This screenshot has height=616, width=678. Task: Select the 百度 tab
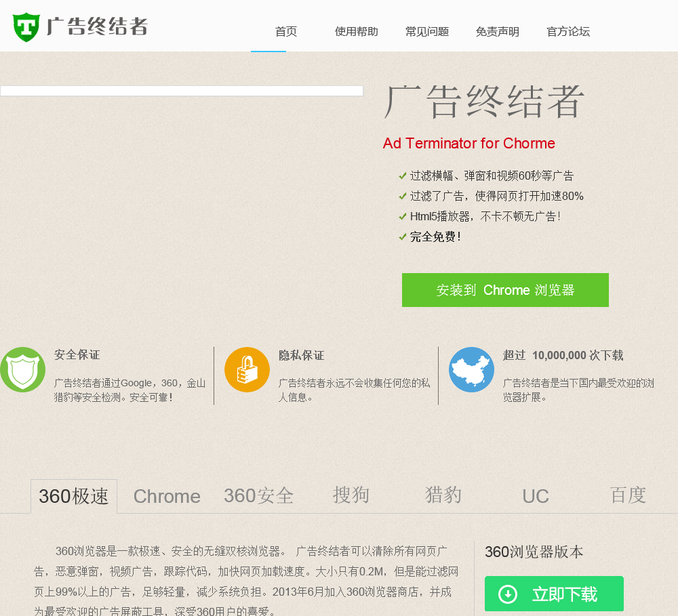pos(628,495)
